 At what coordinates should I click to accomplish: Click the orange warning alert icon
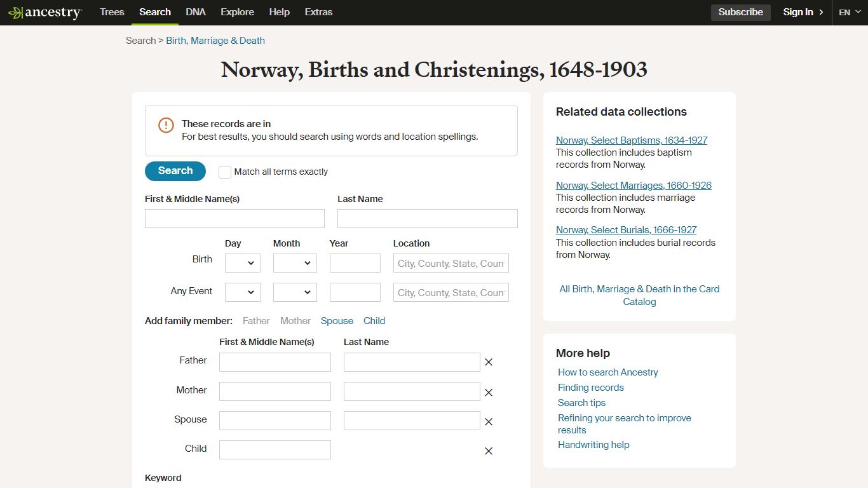(166, 125)
